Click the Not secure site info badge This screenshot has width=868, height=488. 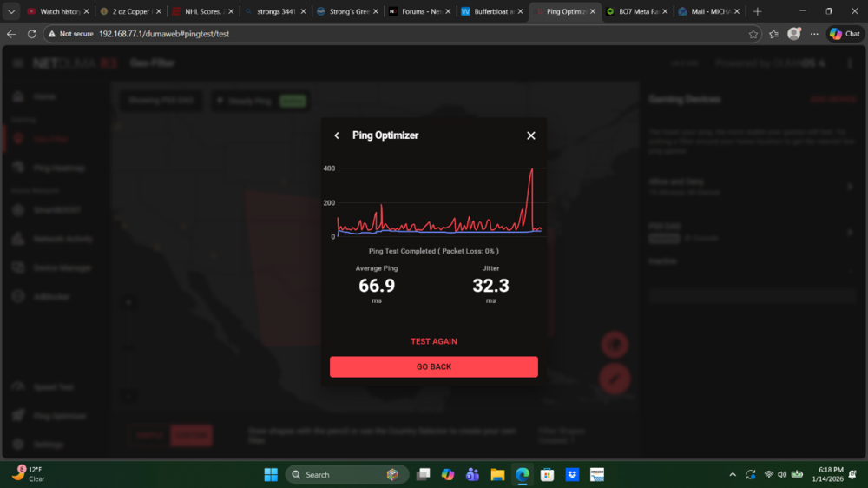[71, 34]
